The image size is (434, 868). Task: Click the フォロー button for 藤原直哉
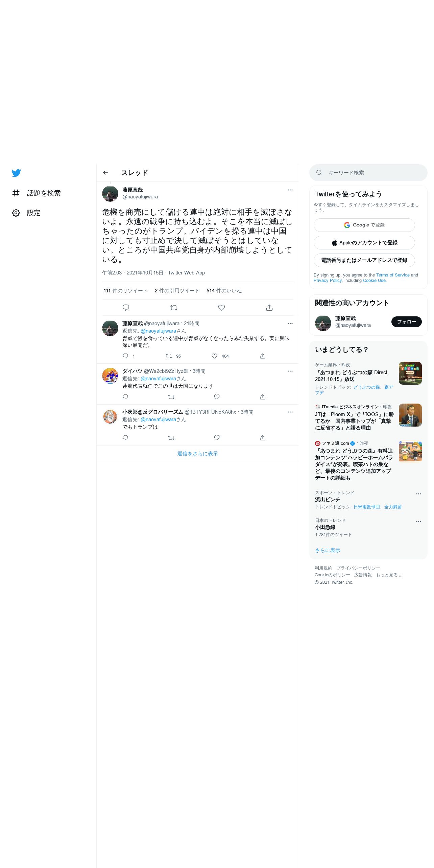(x=407, y=322)
